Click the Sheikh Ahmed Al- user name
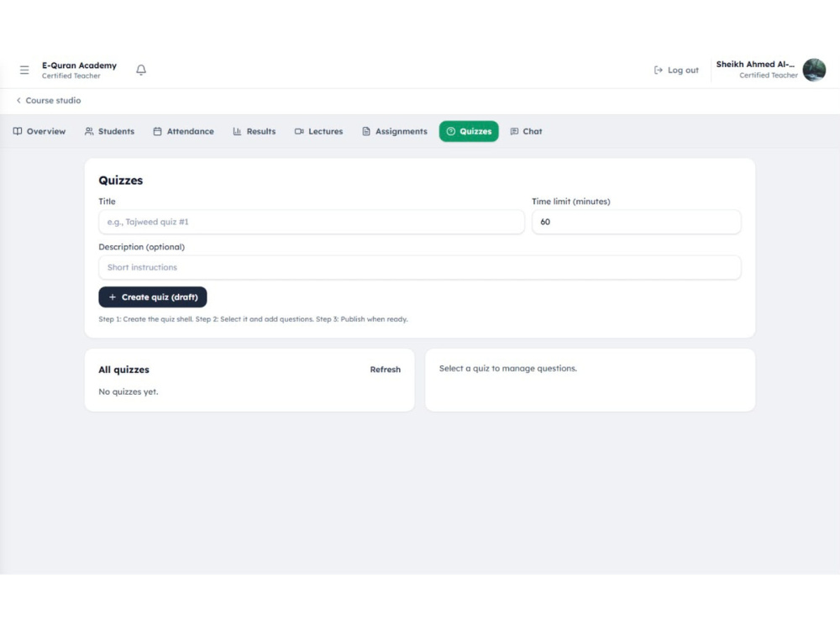Image resolution: width=840 pixels, height=630 pixels. 755,65
